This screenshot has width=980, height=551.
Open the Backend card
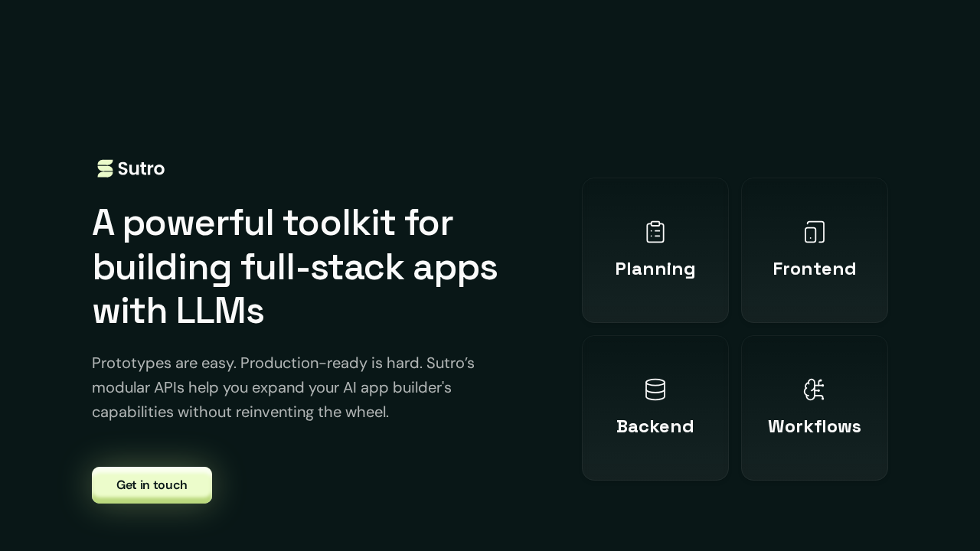click(x=655, y=408)
